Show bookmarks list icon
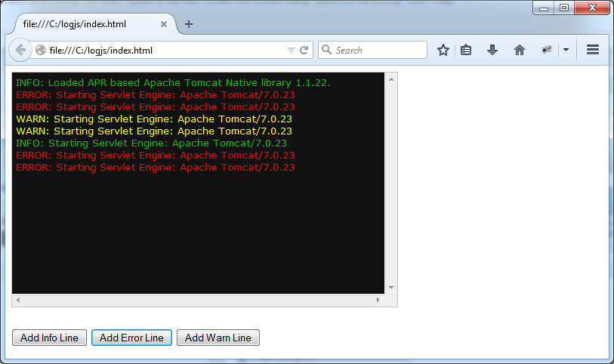Screen dimensions: 614x364 (465, 50)
